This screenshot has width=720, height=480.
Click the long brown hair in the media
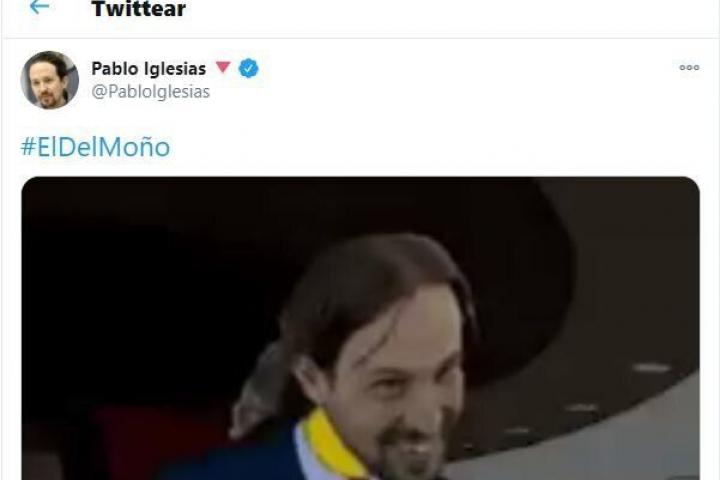point(363,294)
